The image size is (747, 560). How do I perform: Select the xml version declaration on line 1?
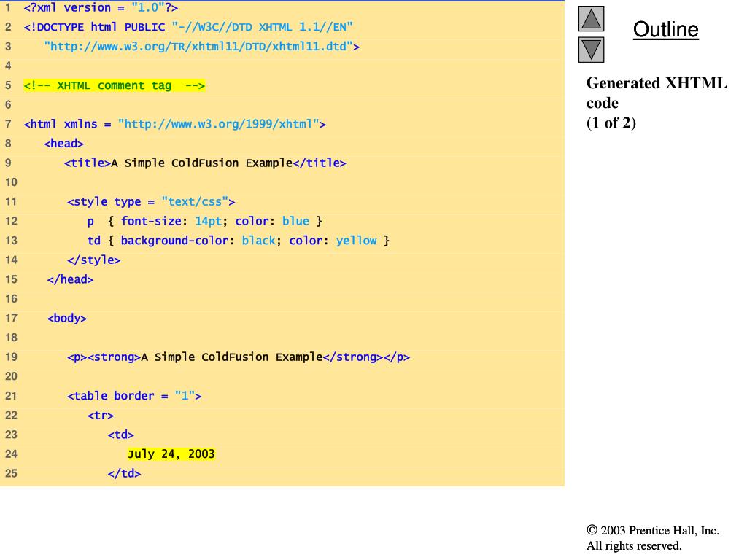[x=101, y=7]
